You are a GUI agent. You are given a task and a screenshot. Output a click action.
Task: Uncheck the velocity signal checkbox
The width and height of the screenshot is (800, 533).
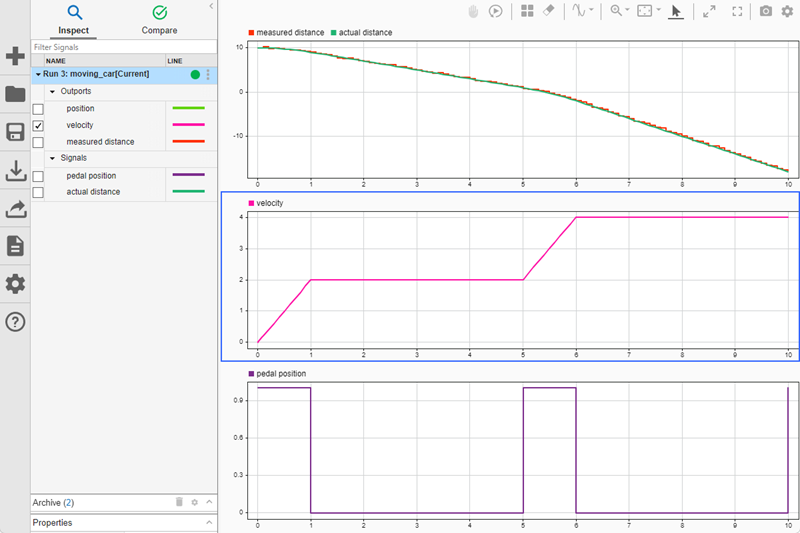click(x=38, y=125)
